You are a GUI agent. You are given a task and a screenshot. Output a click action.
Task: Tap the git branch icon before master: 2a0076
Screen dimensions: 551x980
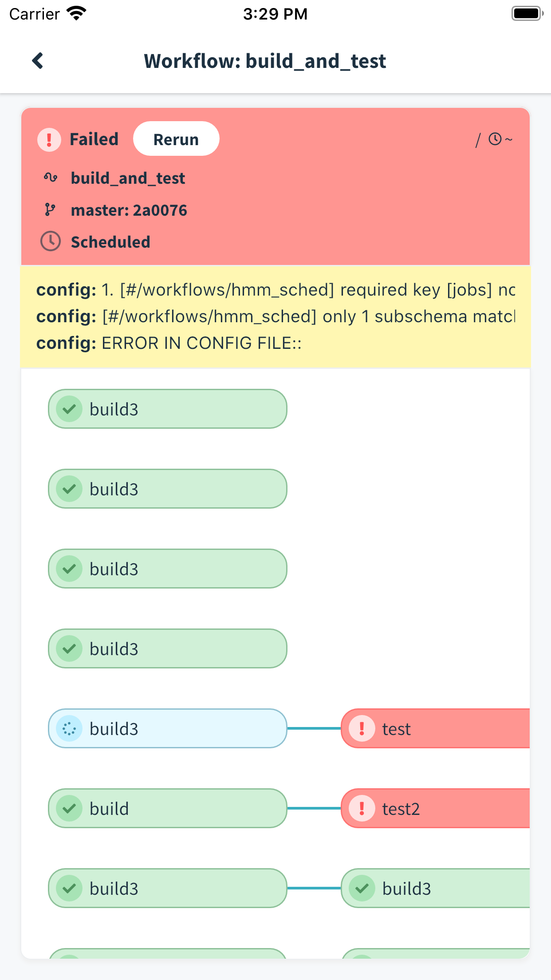point(50,210)
